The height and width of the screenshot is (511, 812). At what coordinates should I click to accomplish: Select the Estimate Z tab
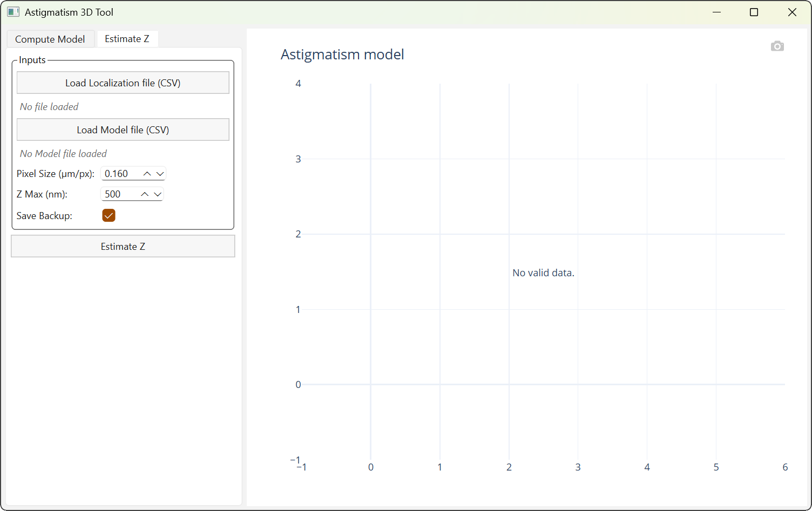127,38
